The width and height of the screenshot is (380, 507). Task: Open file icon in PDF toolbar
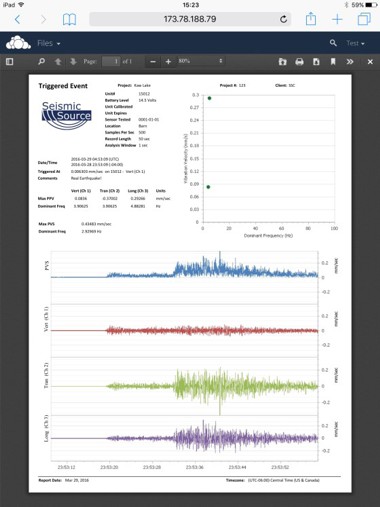[282, 62]
